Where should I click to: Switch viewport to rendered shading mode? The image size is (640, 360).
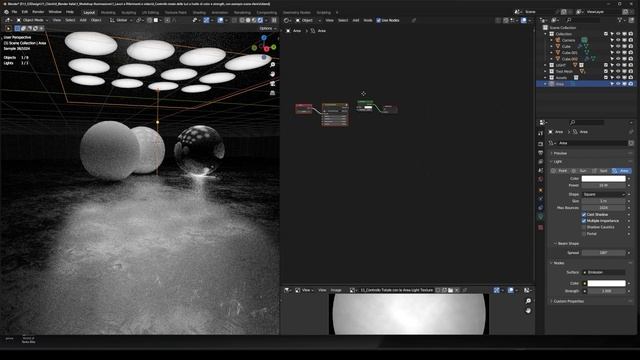[260, 20]
